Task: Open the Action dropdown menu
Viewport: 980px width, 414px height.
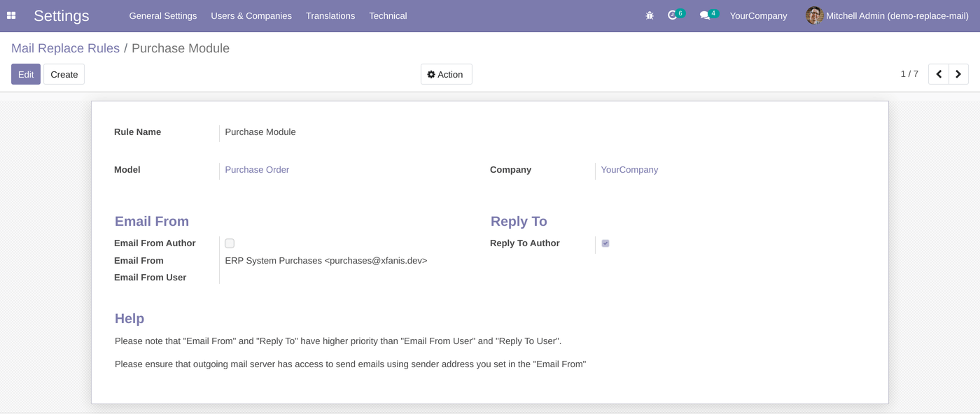Action: pyautogui.click(x=446, y=73)
